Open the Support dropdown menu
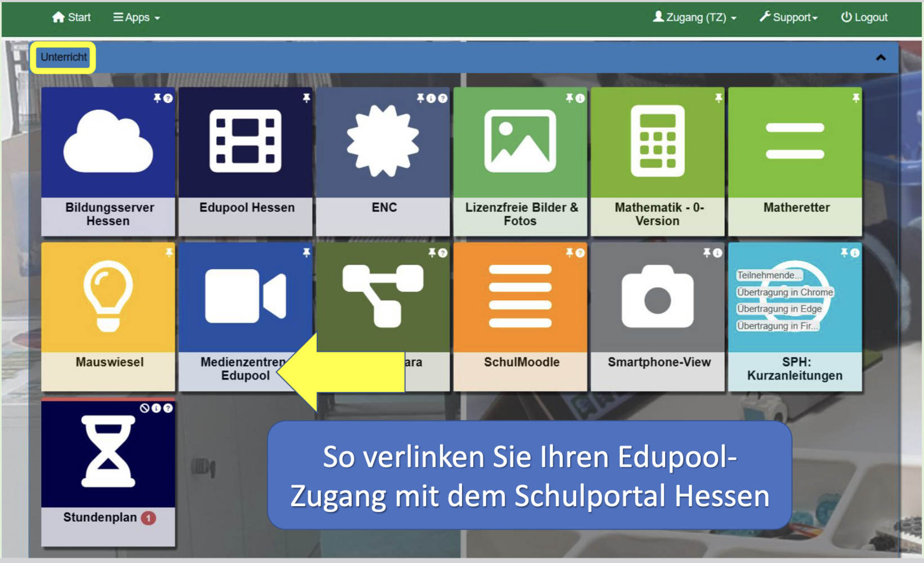 (x=788, y=17)
